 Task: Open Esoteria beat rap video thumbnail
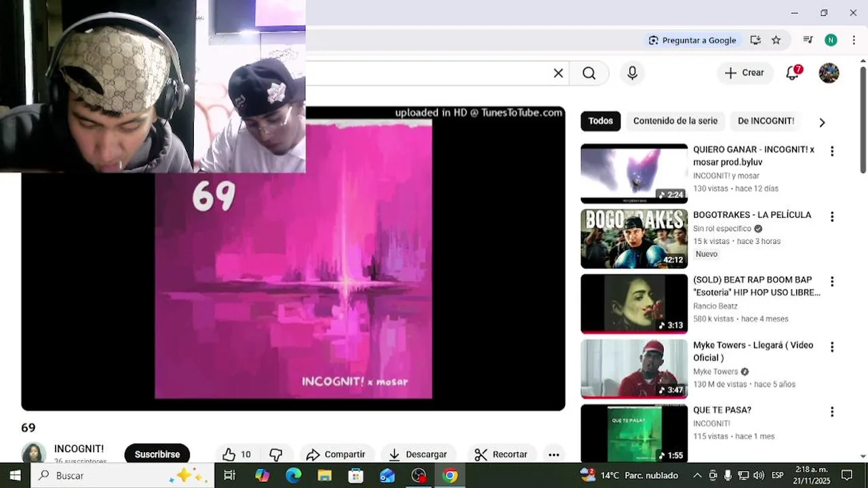(x=634, y=304)
